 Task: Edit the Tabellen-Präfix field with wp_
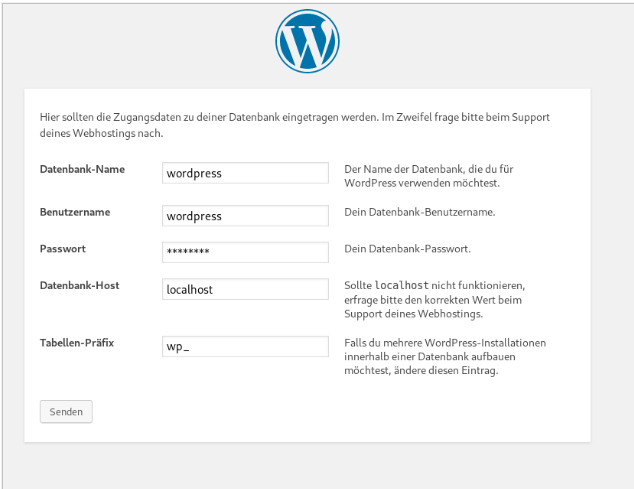pos(245,346)
